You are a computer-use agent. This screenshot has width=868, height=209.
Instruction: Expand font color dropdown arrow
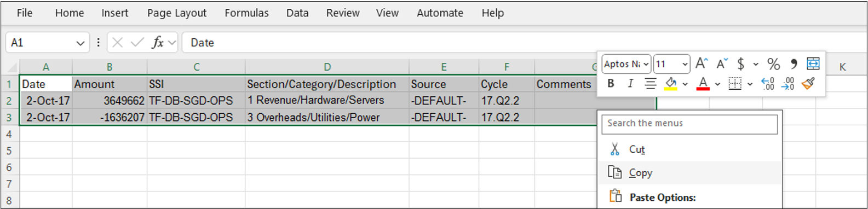[x=717, y=84]
